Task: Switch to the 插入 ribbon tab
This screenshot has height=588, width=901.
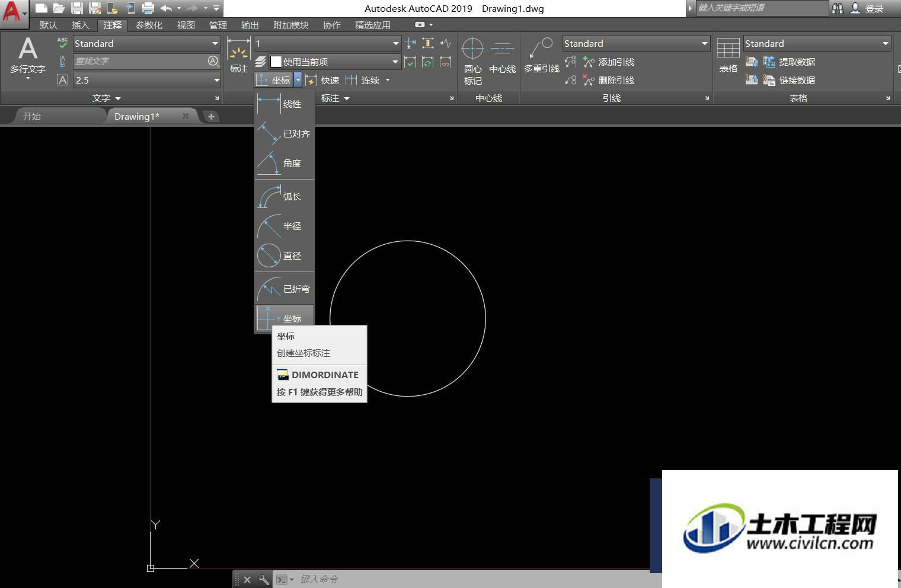Action: pos(80,25)
